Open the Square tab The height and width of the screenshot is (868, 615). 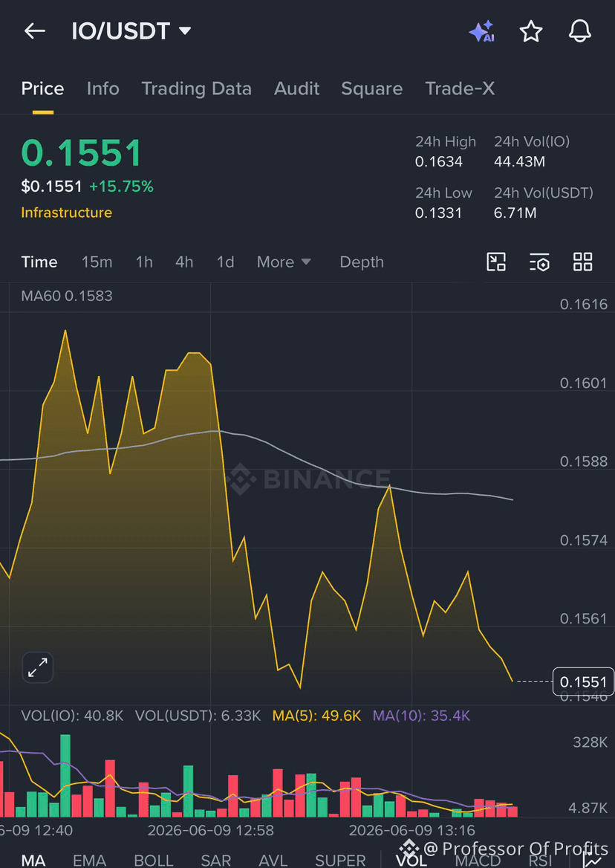click(x=371, y=88)
